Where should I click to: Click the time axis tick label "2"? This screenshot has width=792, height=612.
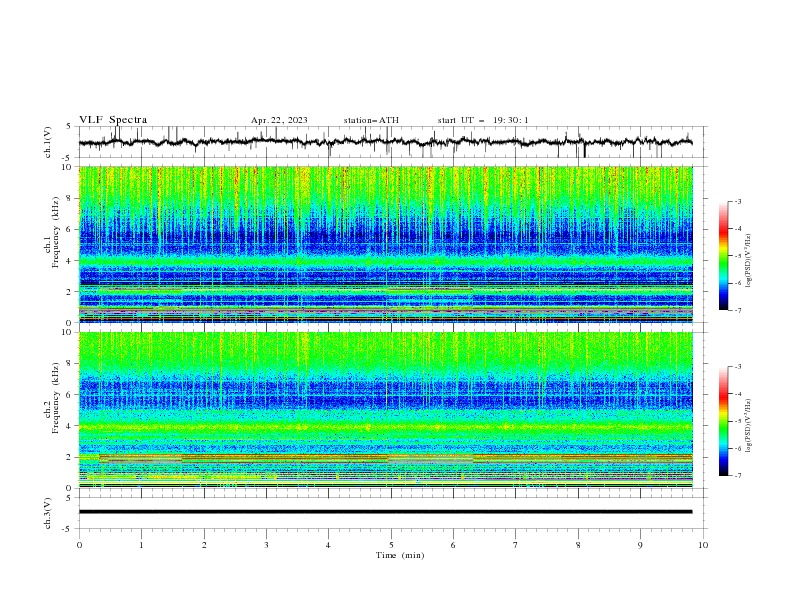(204, 545)
